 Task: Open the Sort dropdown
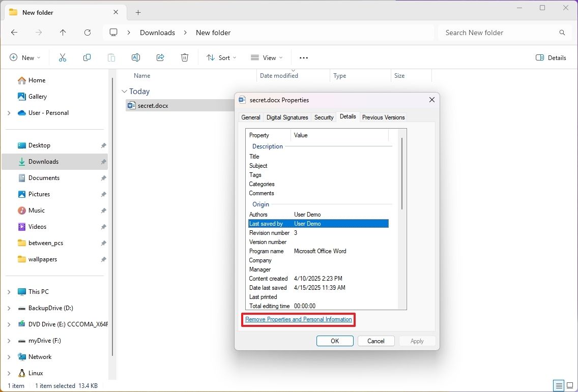pos(221,57)
